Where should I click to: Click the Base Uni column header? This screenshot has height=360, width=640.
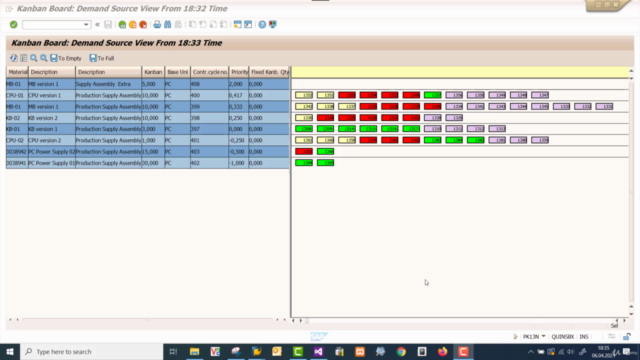pos(178,72)
